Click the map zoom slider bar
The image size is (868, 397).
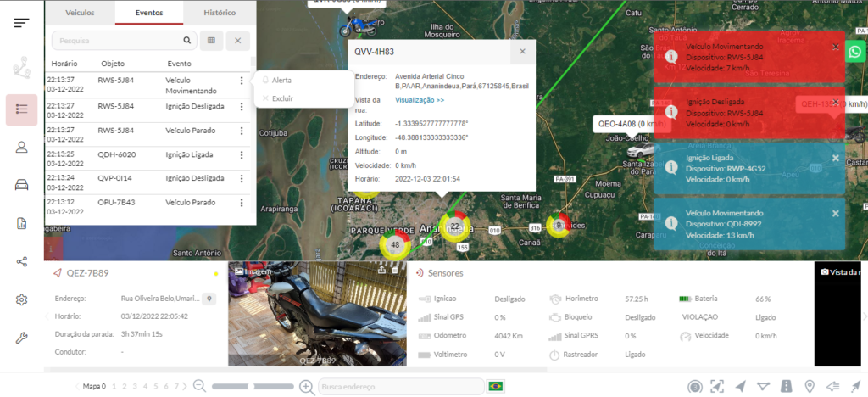point(253,387)
